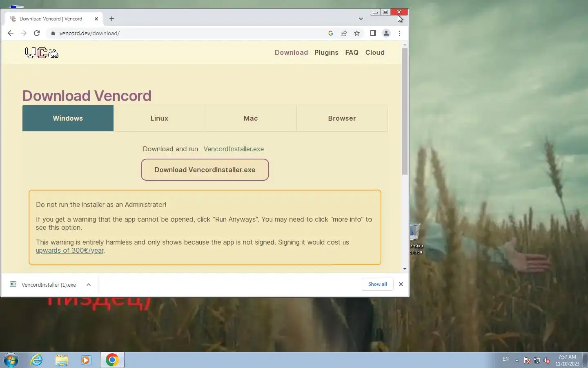Viewport: 588px width, 368px height.
Task: Open the FAQ nav link
Action: click(352, 52)
